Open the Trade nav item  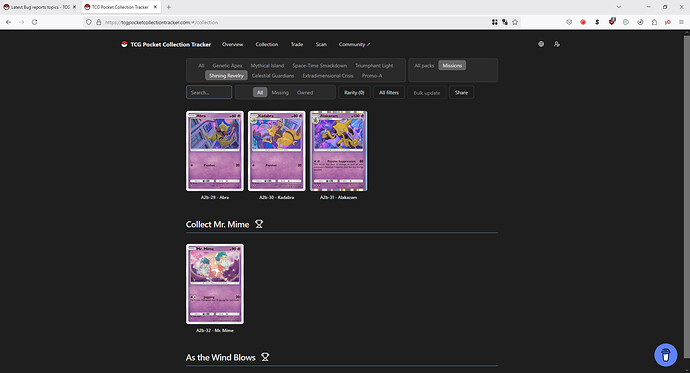pyautogui.click(x=297, y=44)
